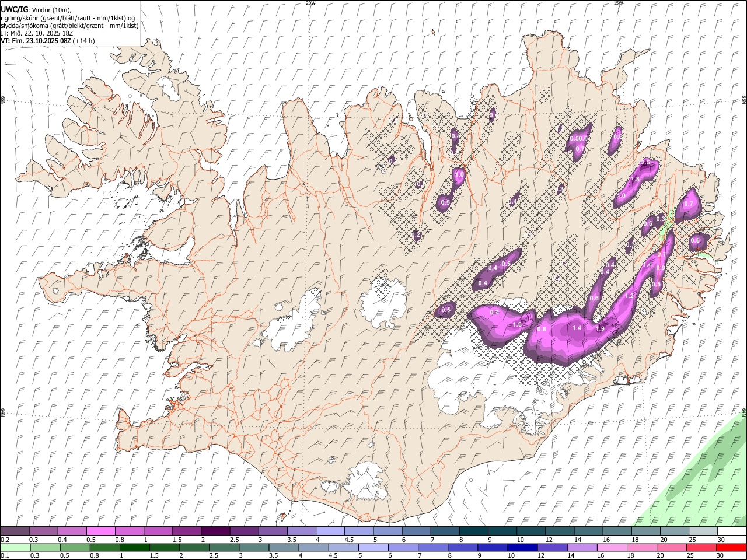Click the bottom legend row swatch between 3 and 3.5
Screen dimensions: 747x560
tap(254, 547)
